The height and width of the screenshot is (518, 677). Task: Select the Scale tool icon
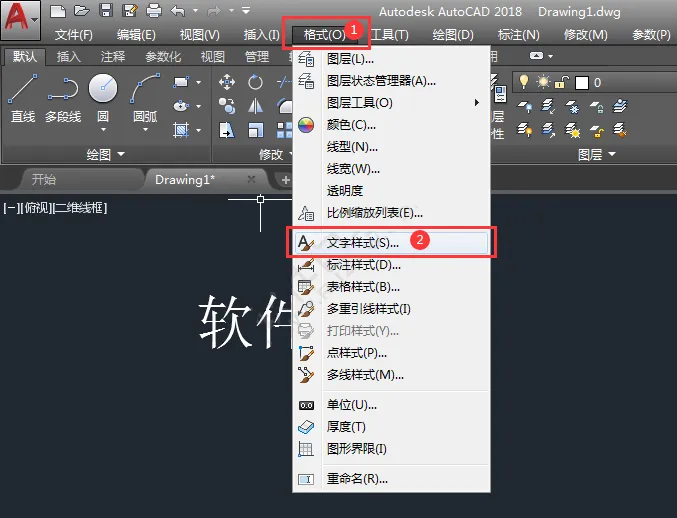(x=255, y=130)
